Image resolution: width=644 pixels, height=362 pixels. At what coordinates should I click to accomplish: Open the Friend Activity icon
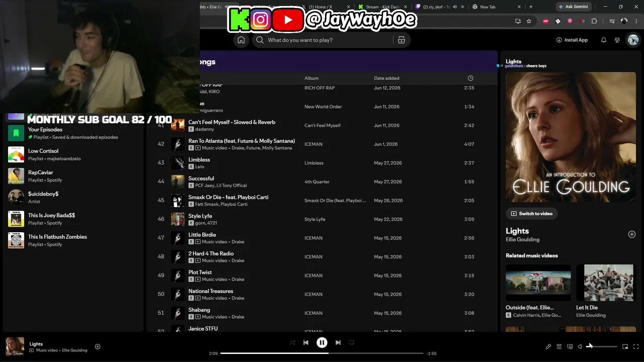pyautogui.click(x=617, y=40)
